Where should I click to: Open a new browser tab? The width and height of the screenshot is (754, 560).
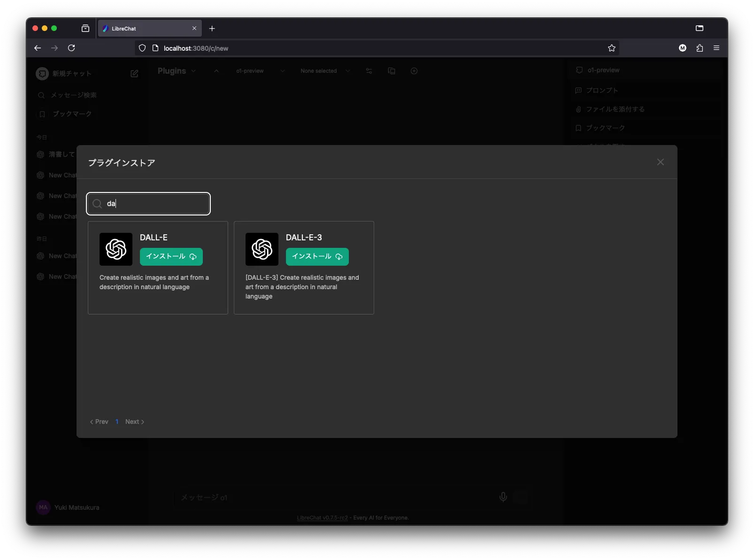coord(212,29)
